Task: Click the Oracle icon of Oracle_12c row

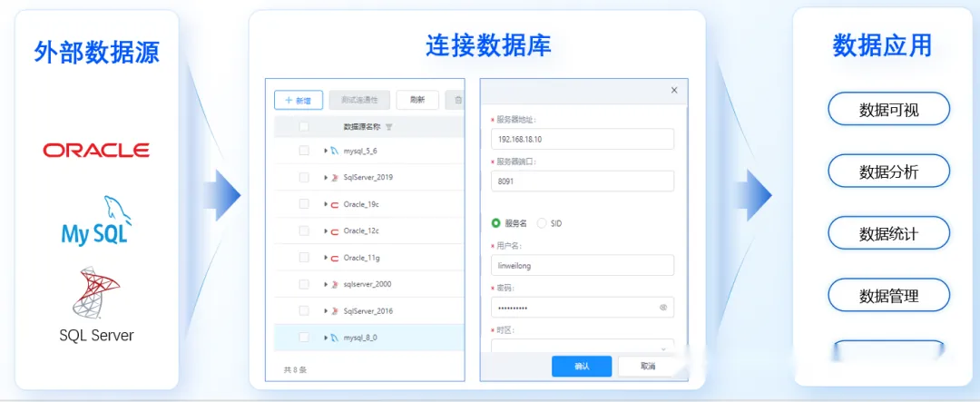Action: [x=335, y=231]
